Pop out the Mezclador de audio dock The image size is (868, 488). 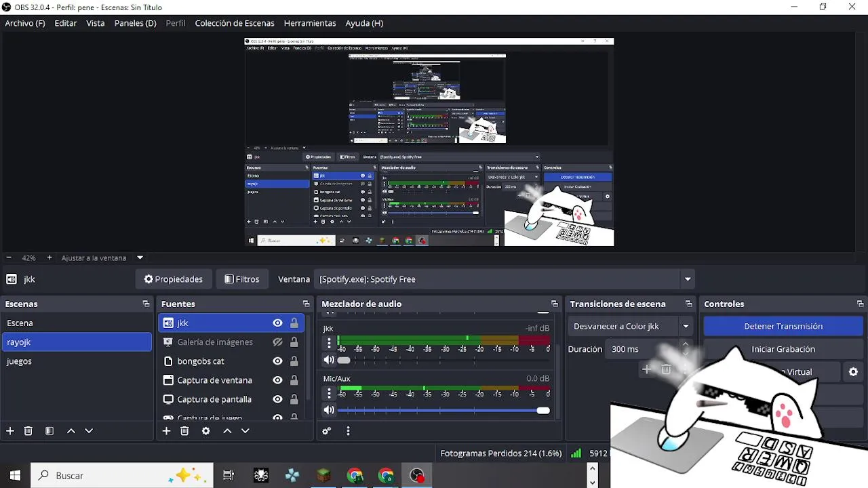555,304
